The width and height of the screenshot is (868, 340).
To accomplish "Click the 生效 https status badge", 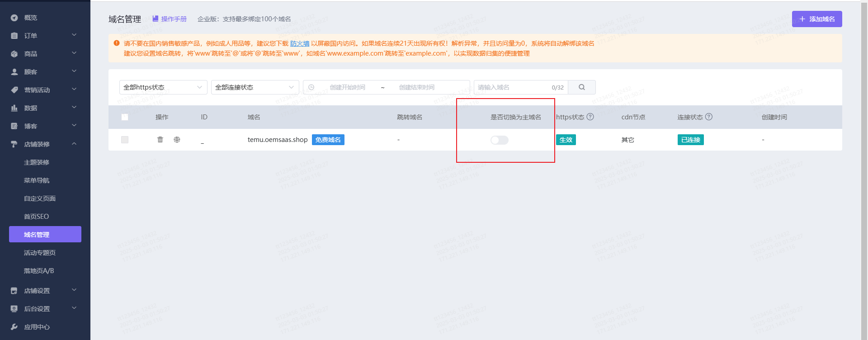I will click(x=566, y=140).
